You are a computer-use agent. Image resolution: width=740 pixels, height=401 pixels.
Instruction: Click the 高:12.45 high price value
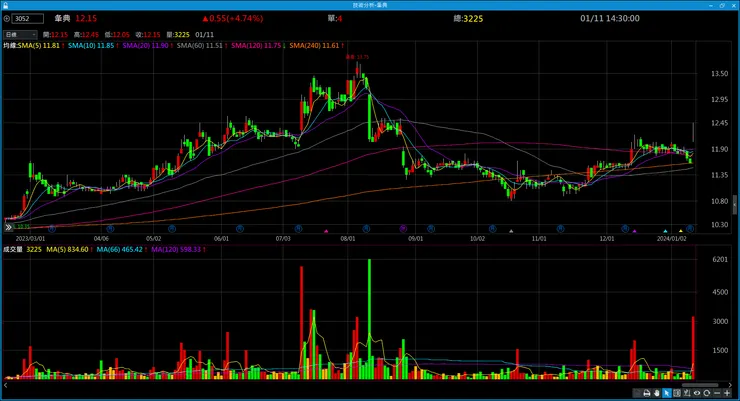point(86,34)
